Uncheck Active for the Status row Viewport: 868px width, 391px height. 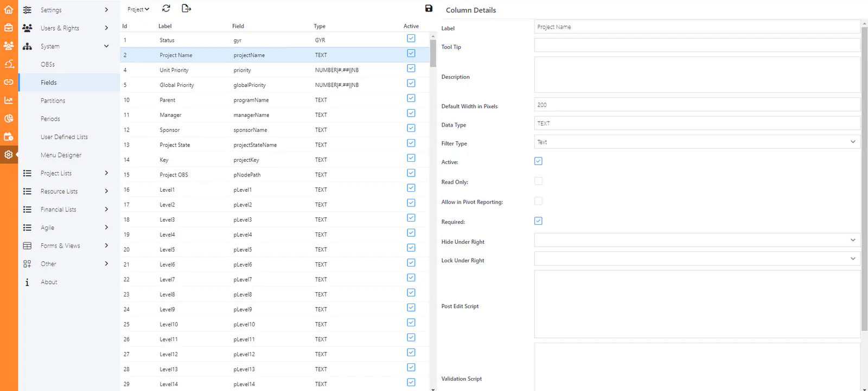pos(411,39)
